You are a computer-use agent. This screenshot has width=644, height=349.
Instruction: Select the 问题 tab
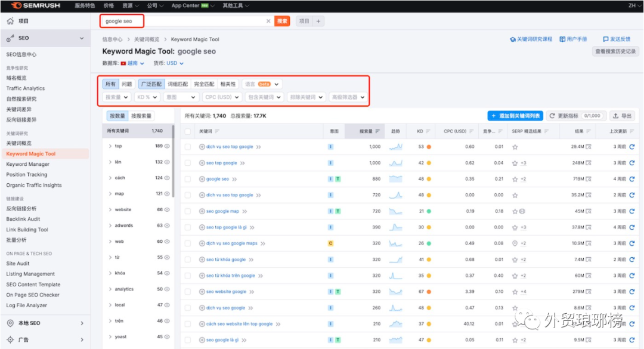coord(127,84)
